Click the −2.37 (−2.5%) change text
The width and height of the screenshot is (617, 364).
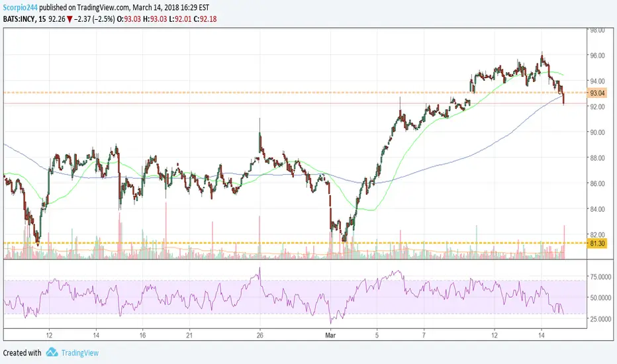click(x=95, y=19)
